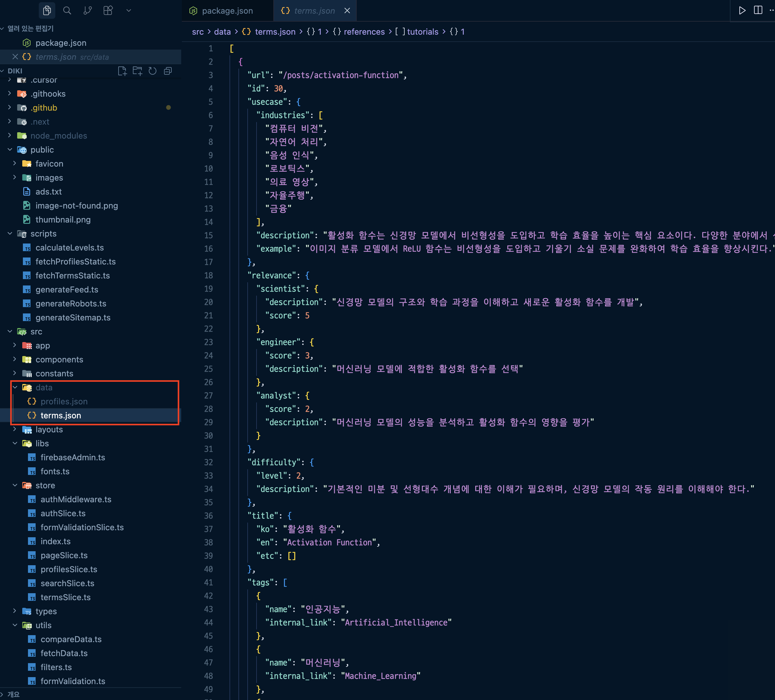Select profiles.json in the data folder
775x700 pixels.
coord(64,401)
